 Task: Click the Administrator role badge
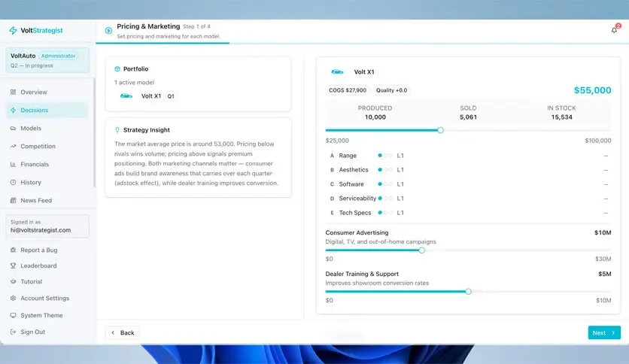pyautogui.click(x=59, y=56)
